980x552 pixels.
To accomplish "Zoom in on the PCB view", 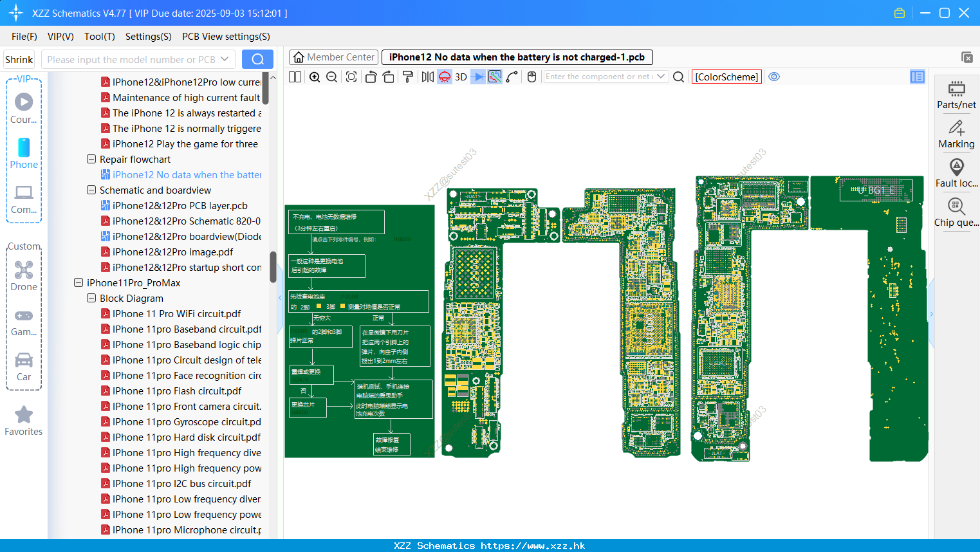I will click(315, 77).
